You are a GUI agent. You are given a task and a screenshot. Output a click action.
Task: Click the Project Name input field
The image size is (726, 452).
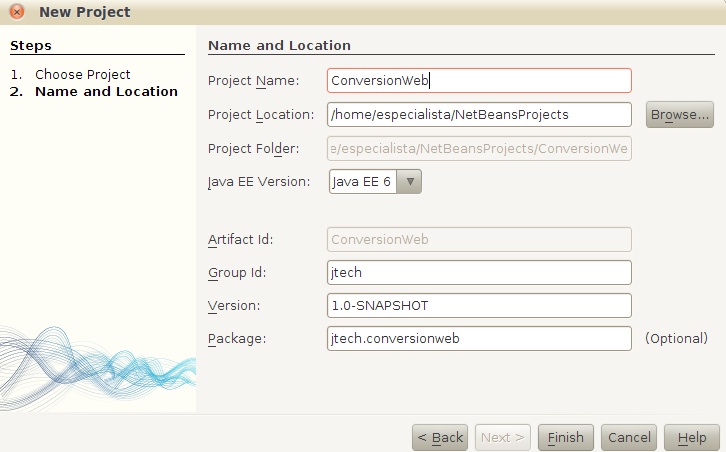coord(479,81)
